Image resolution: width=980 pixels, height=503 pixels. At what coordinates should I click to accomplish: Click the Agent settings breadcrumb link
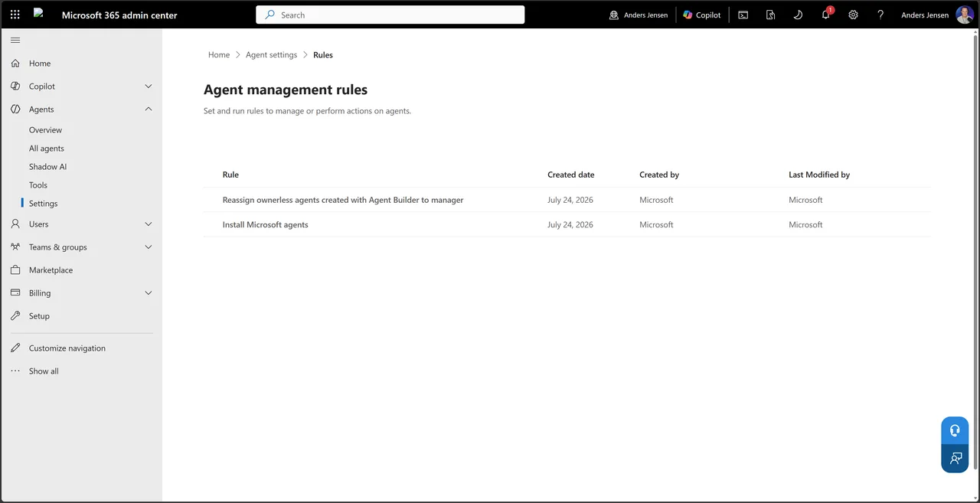point(271,55)
